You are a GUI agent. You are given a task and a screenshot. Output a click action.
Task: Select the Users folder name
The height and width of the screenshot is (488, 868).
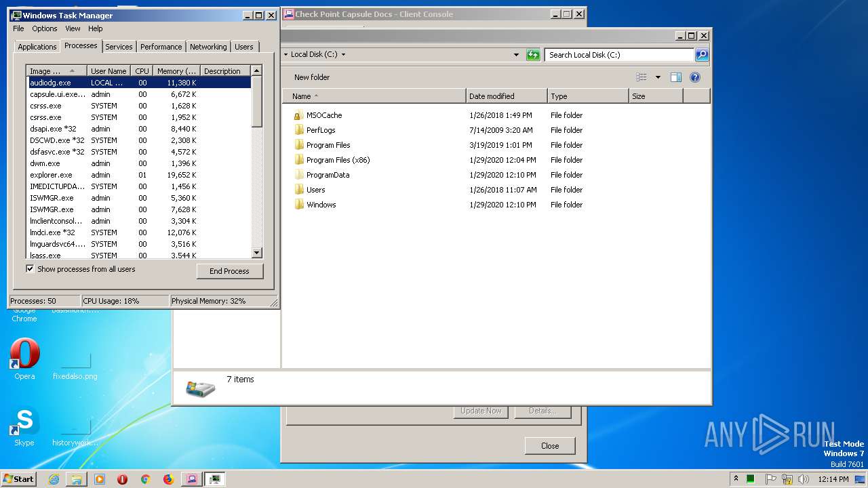(x=315, y=190)
